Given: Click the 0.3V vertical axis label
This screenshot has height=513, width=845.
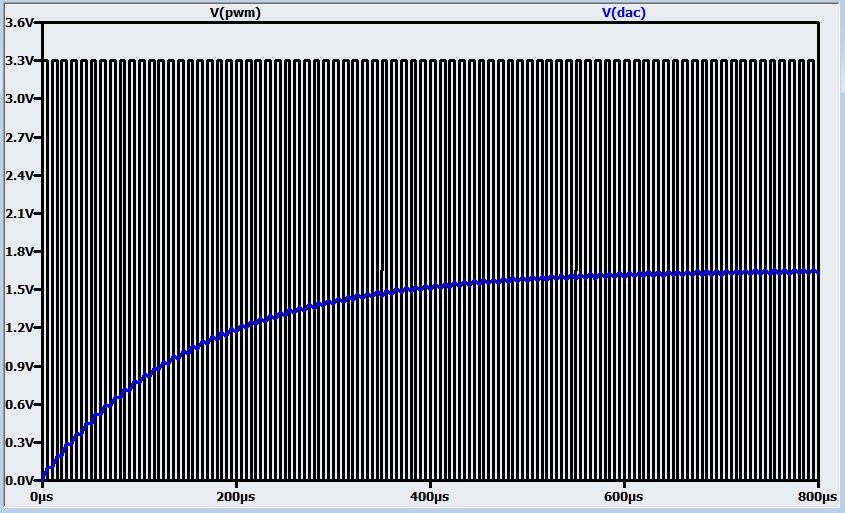Looking at the screenshot, I should [x=17, y=442].
